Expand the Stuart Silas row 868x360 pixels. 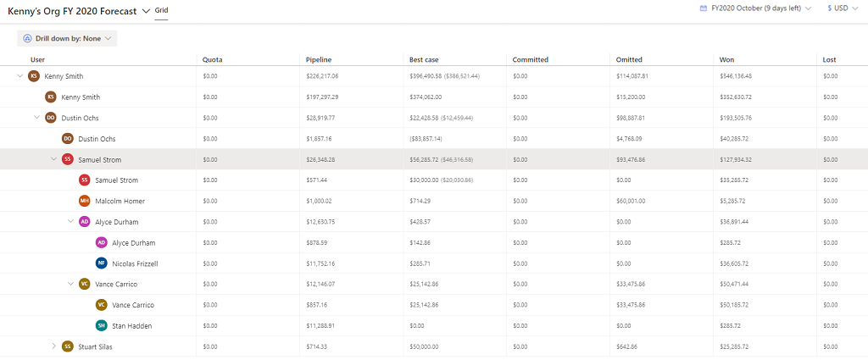point(53,346)
